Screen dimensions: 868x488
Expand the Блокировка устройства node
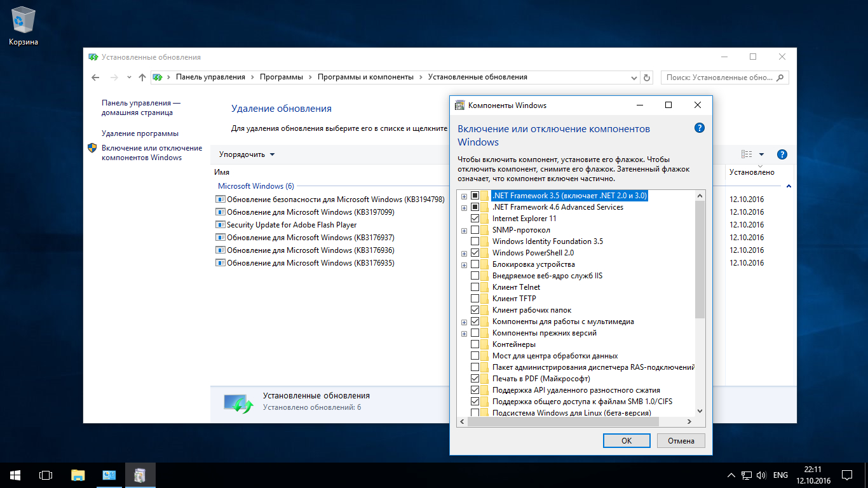[465, 264]
